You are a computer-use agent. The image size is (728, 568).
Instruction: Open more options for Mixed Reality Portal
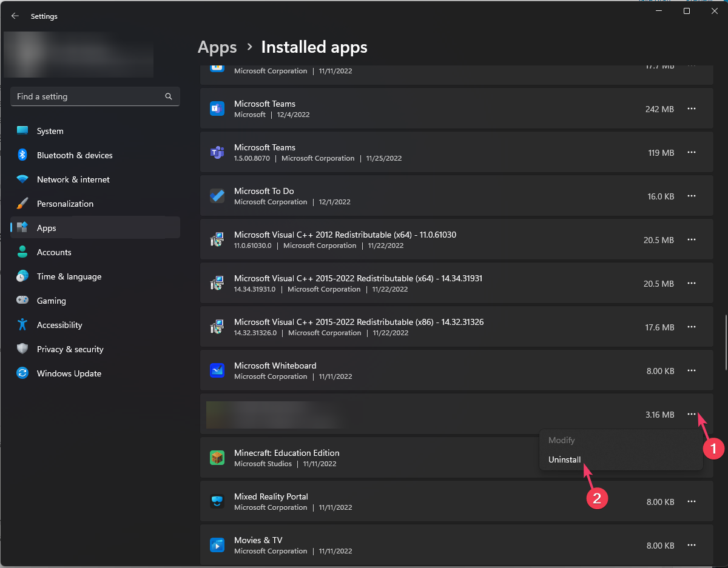691,501
